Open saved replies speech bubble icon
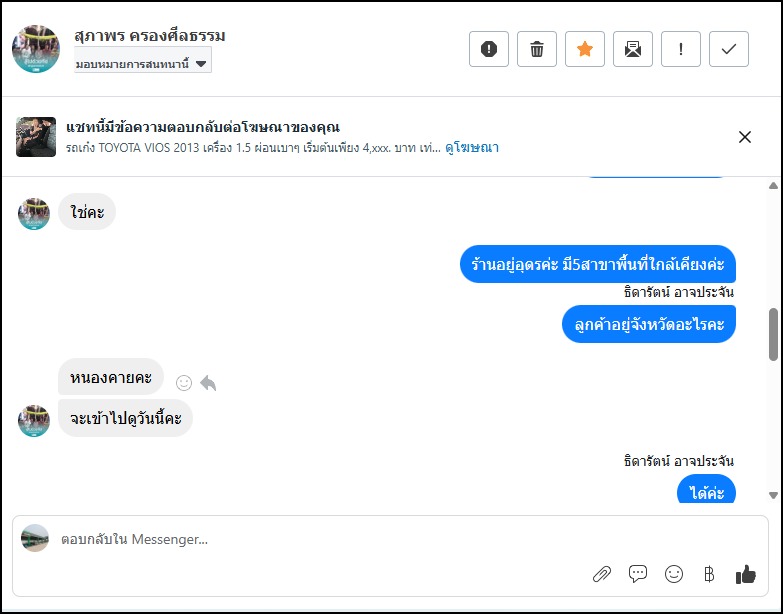Screen dimensions: 783x614 [x=637, y=574]
